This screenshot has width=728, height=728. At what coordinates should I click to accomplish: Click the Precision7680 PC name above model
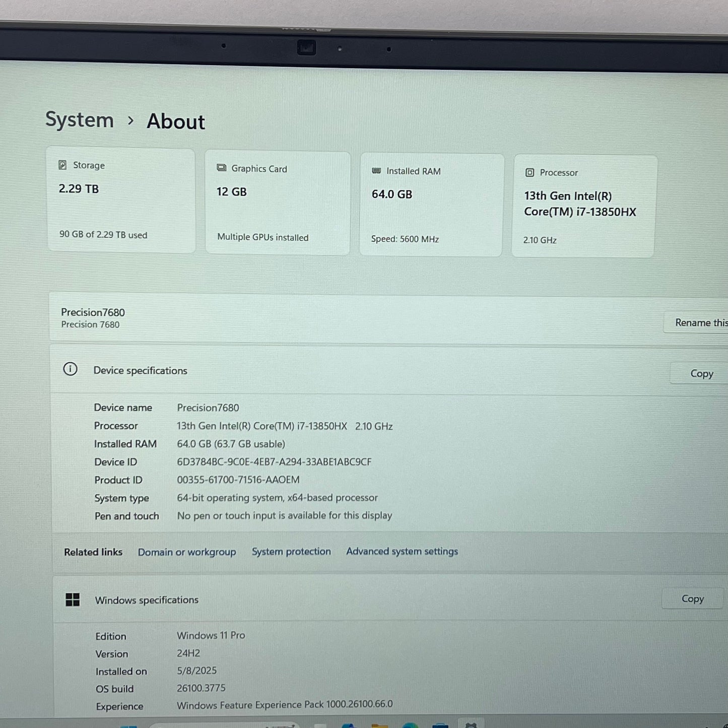tap(93, 312)
